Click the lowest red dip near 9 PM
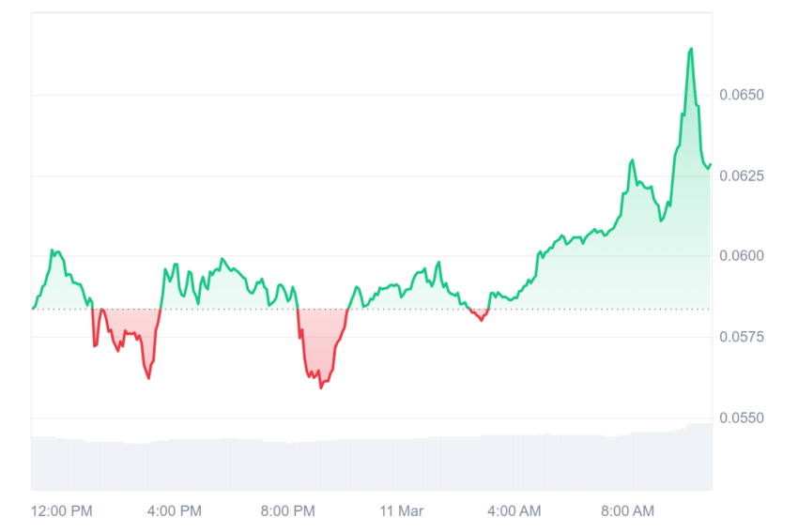Image resolution: width=798 pixels, height=532 pixels. point(321,388)
